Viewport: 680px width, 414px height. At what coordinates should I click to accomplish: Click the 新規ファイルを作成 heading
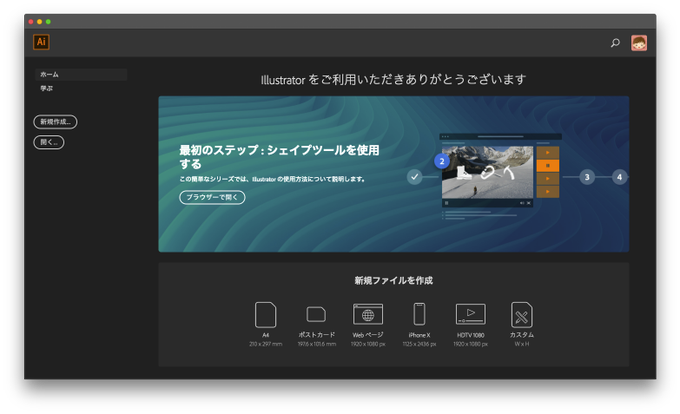pyautogui.click(x=393, y=280)
